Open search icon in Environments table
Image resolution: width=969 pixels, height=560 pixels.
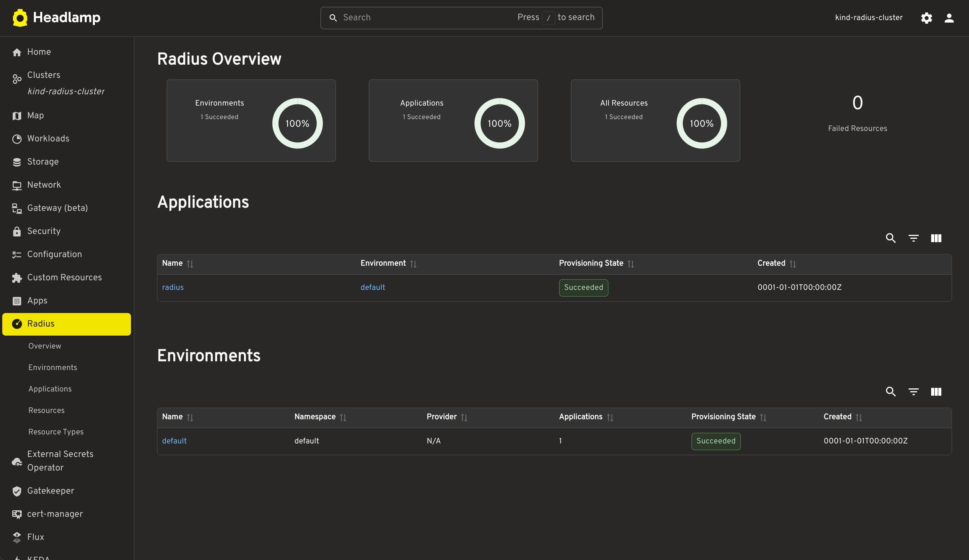click(x=891, y=391)
